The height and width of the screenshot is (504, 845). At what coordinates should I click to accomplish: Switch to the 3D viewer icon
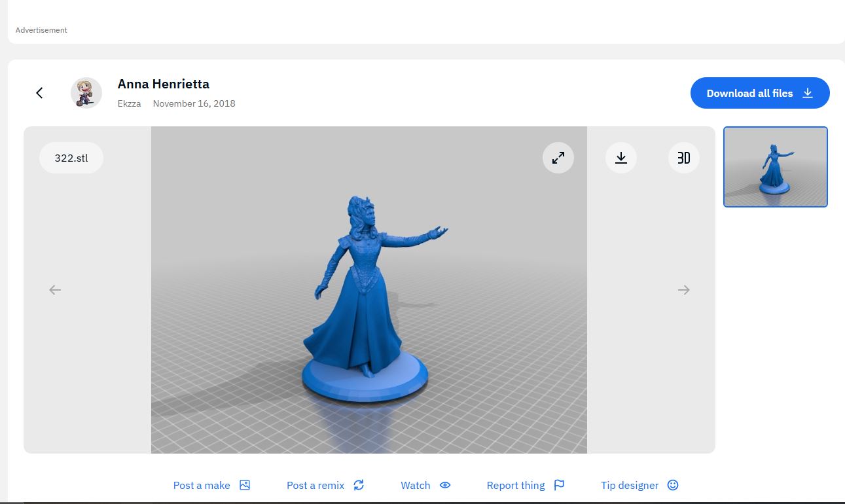[x=683, y=158]
